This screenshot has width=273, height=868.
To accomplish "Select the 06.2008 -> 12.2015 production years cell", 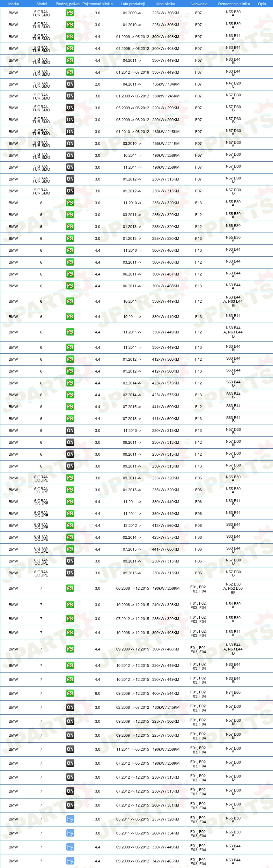I will (133, 588).
